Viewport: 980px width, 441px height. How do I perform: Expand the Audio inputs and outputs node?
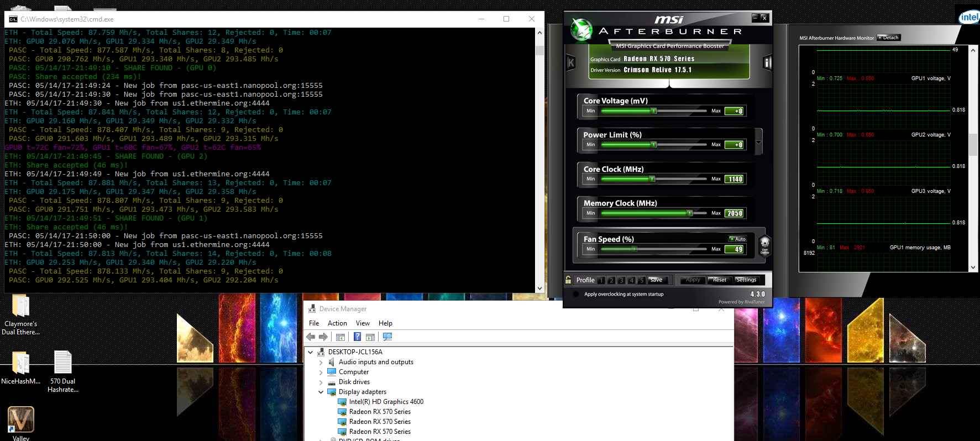tap(321, 363)
